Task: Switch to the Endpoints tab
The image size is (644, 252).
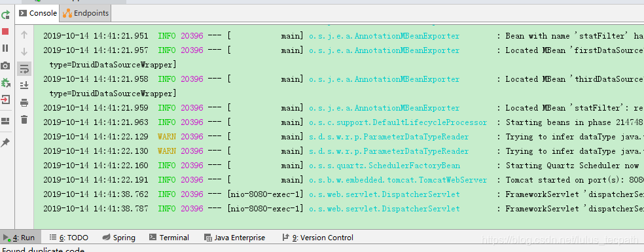Action: [86, 13]
